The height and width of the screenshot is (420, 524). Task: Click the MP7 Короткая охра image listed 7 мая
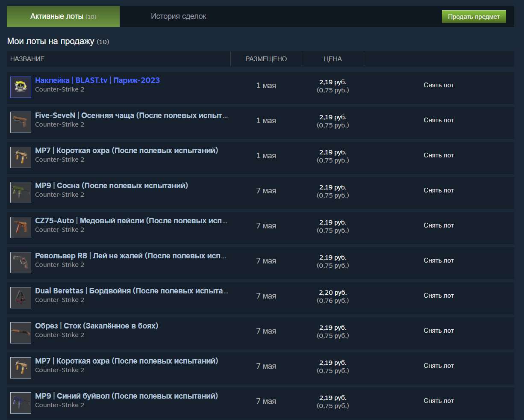(21, 368)
